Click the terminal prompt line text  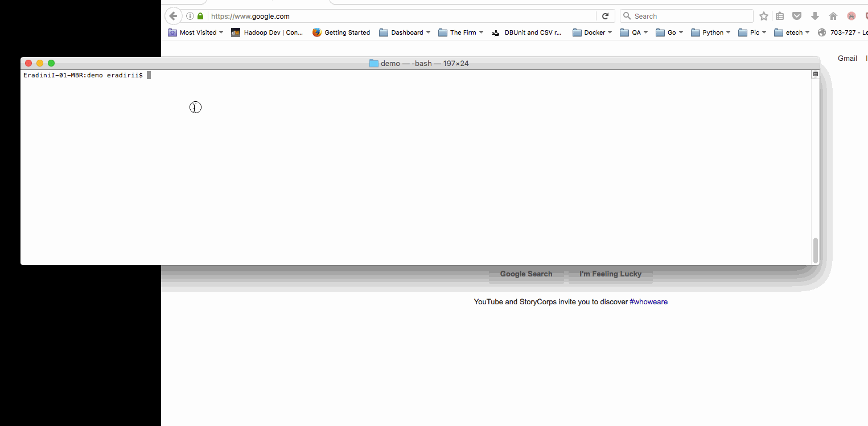click(x=83, y=75)
